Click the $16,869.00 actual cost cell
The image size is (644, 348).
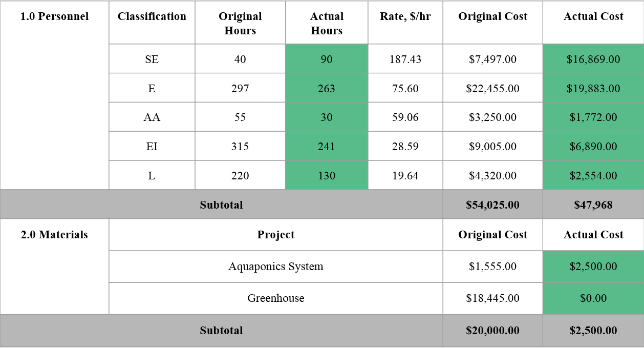pos(593,59)
